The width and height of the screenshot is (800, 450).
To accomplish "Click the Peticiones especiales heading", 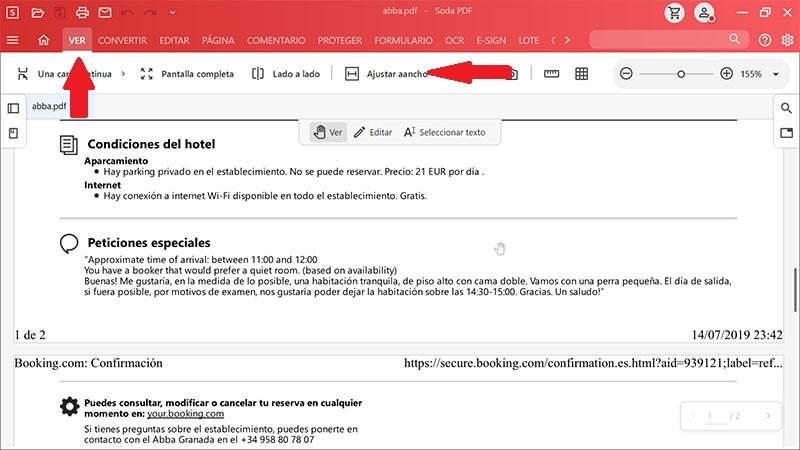I will point(149,243).
